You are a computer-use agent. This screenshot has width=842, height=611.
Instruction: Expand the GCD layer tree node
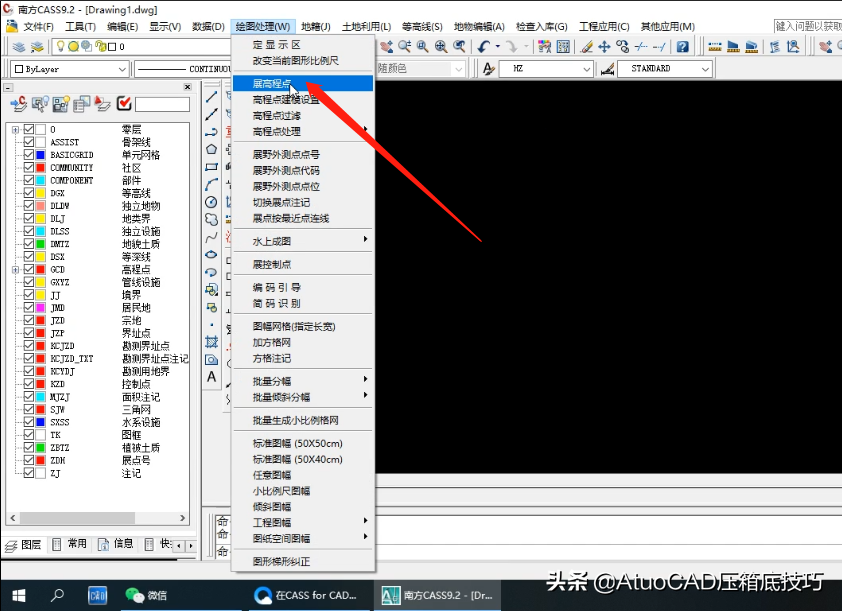[x=15, y=270]
